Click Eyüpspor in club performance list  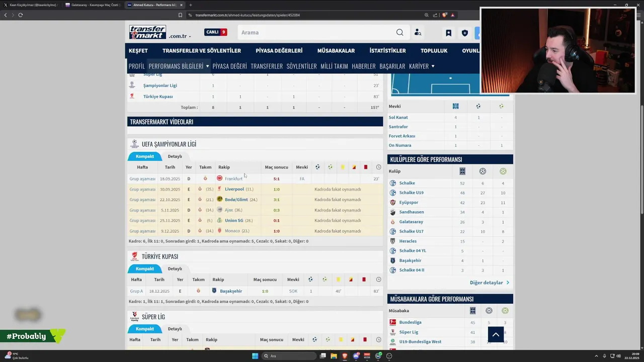(409, 203)
